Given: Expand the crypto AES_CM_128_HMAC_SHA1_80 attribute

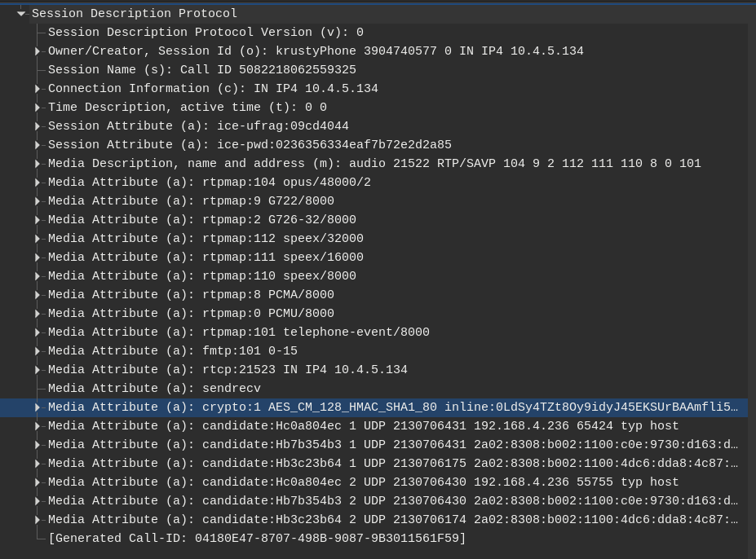Looking at the screenshot, I should (x=38, y=407).
